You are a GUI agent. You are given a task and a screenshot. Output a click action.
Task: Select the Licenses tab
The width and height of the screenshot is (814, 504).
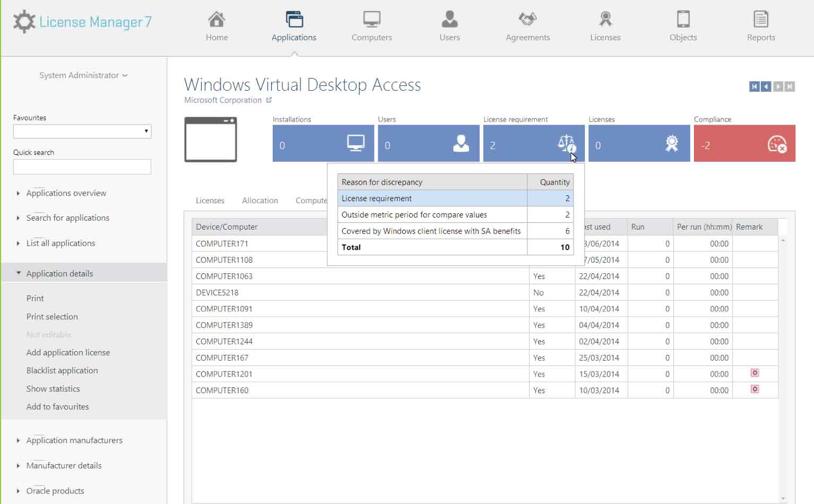210,201
